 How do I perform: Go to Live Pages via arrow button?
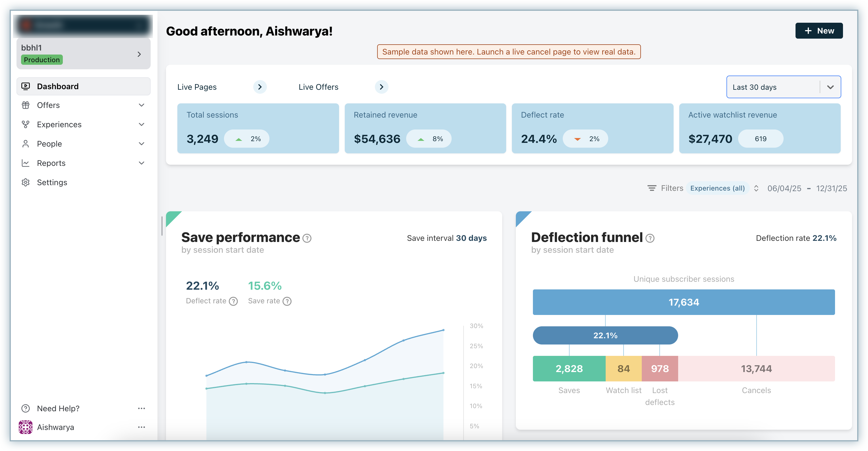point(259,87)
